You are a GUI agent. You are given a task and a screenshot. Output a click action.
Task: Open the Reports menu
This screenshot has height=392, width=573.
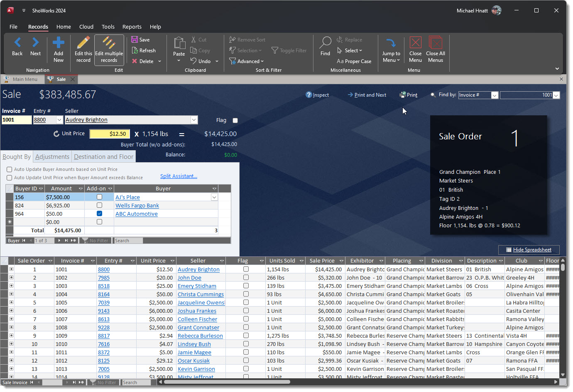(132, 27)
